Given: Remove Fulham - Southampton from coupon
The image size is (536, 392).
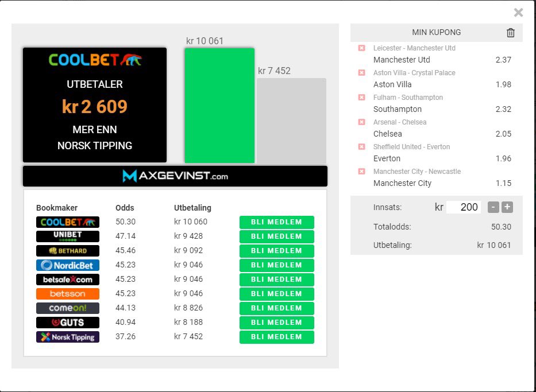Looking at the screenshot, I should click(x=361, y=98).
